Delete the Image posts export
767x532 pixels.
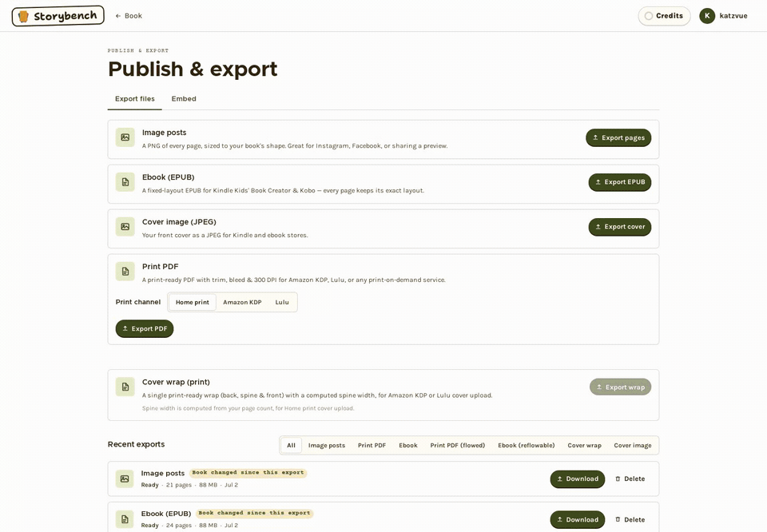[x=630, y=478]
